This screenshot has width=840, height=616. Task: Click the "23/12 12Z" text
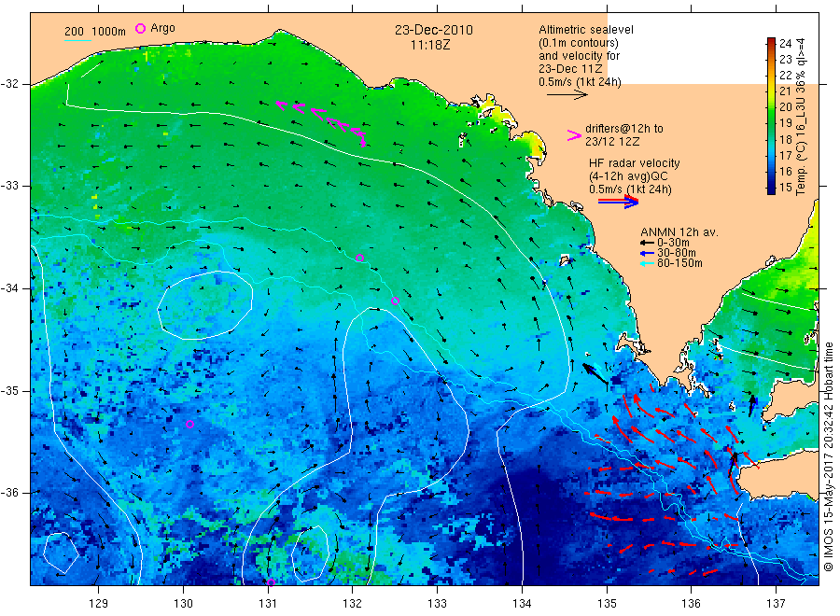(x=612, y=142)
